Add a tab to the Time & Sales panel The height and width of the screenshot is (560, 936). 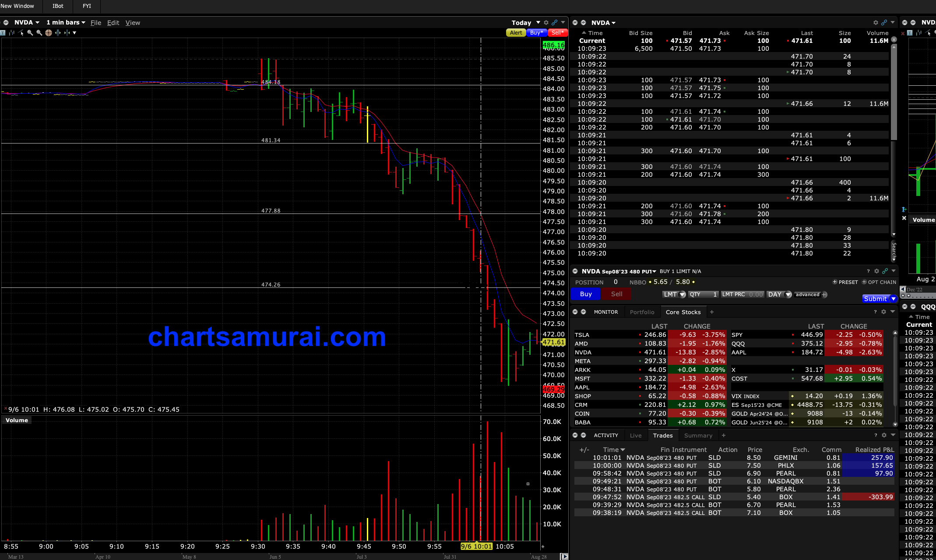coord(584,23)
